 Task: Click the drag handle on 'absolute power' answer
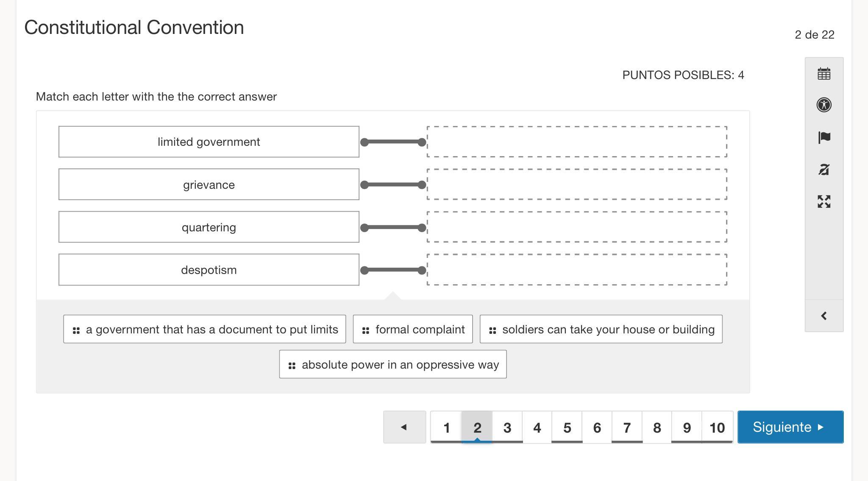(x=292, y=366)
